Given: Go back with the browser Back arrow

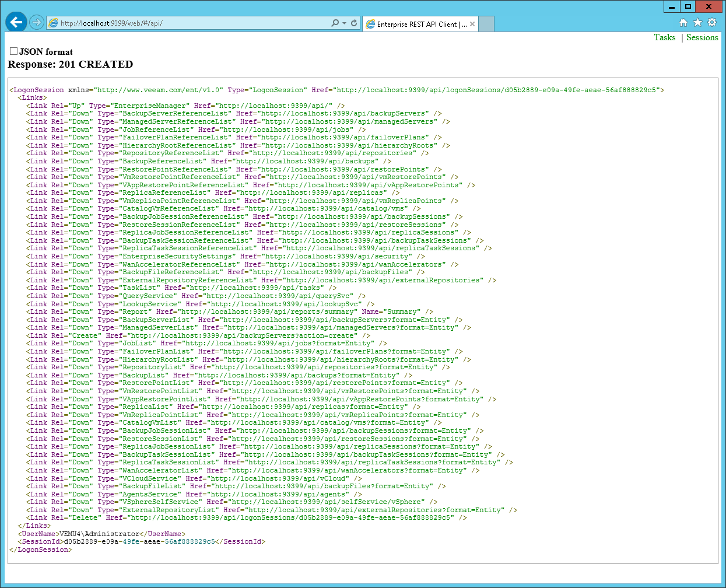Looking at the screenshot, I should 16,22.
